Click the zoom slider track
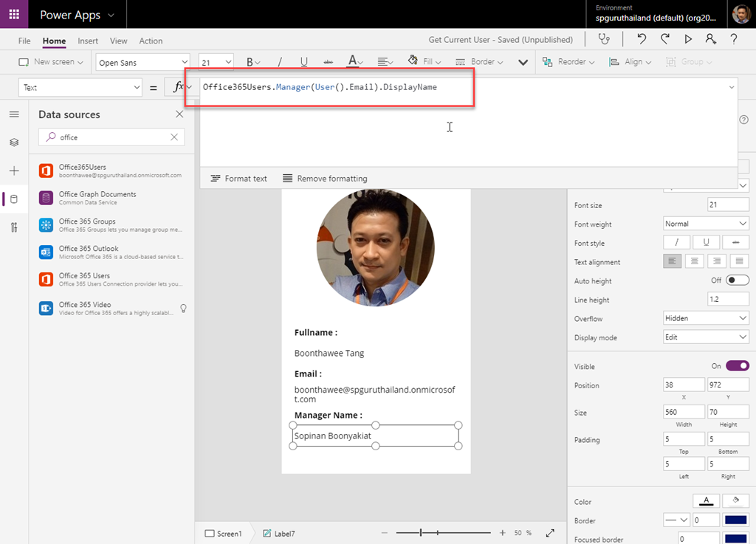This screenshot has width=756, height=544. tap(443, 532)
